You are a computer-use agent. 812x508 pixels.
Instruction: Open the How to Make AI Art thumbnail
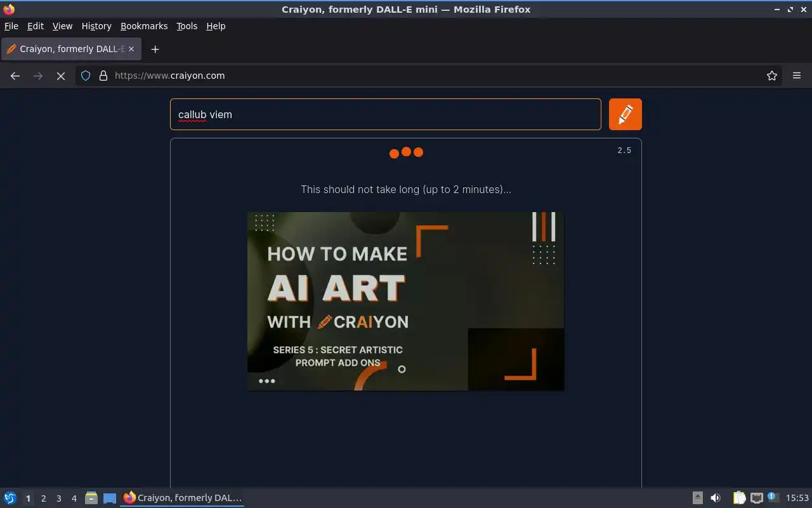[x=405, y=301]
